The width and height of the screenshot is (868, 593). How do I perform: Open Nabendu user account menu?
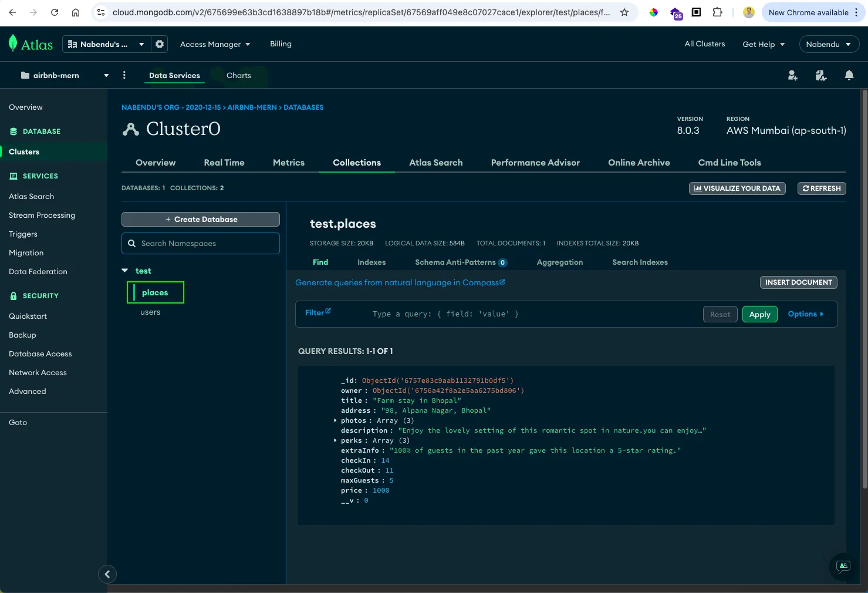coord(829,44)
